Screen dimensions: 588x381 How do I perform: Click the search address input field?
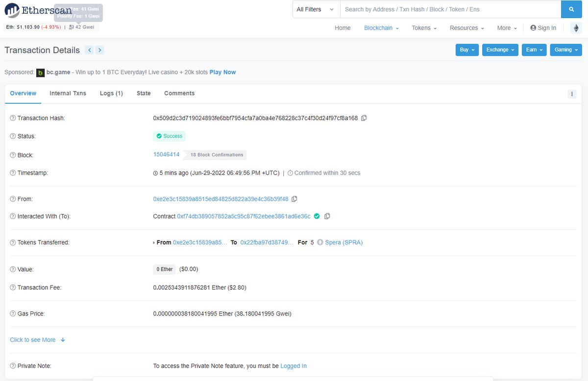click(450, 9)
